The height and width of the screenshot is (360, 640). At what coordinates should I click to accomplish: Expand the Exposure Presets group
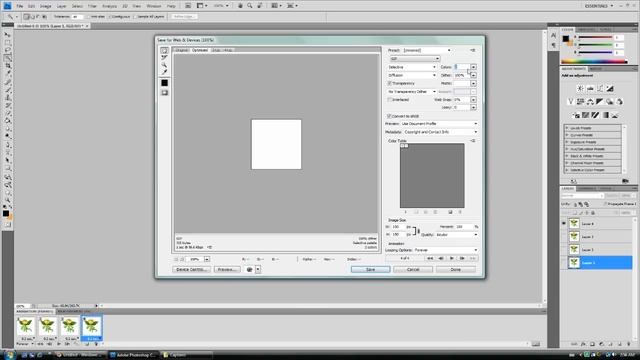click(x=567, y=142)
